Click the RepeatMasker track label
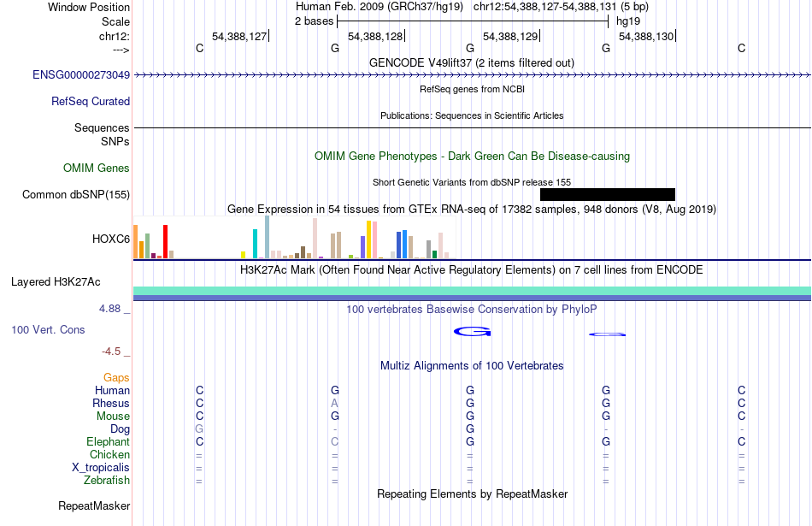This screenshot has height=526, width=812. [94, 505]
